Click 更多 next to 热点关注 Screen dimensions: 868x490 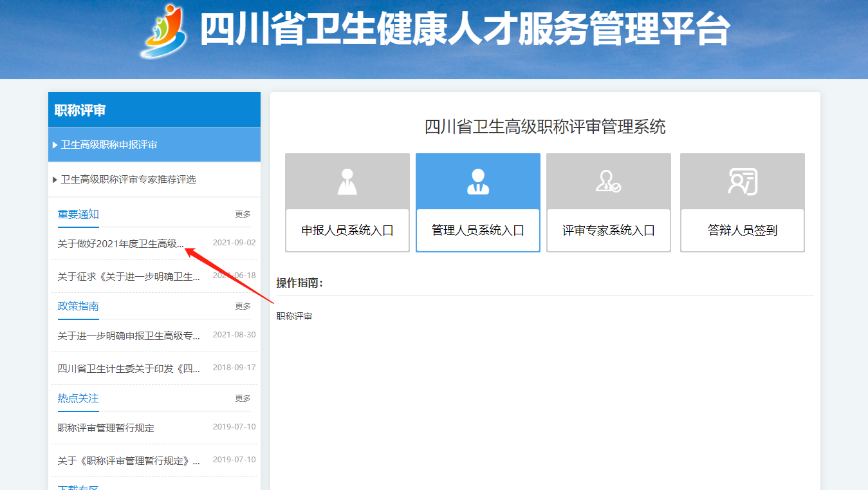click(x=243, y=399)
